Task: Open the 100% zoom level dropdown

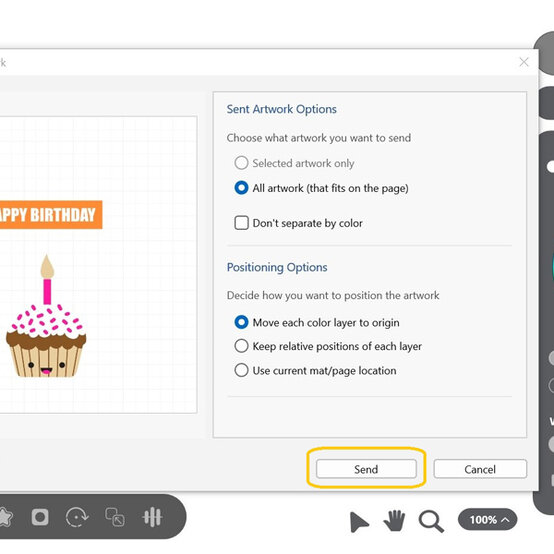Action: 488,519
